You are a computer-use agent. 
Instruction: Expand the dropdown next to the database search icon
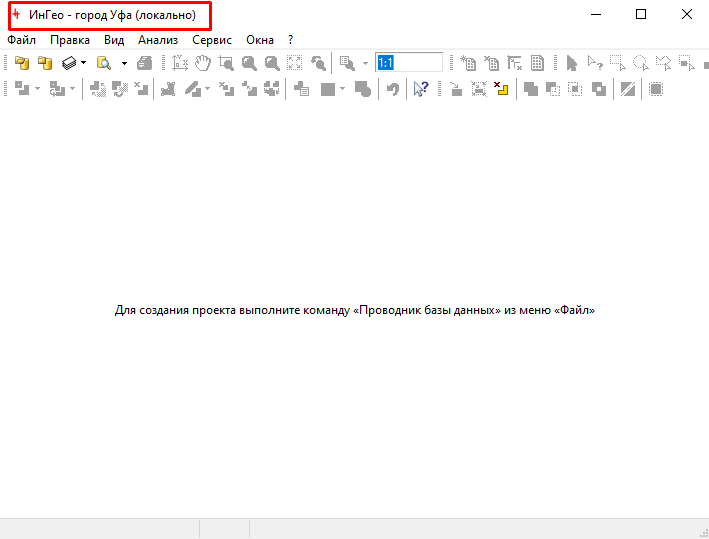[124, 63]
